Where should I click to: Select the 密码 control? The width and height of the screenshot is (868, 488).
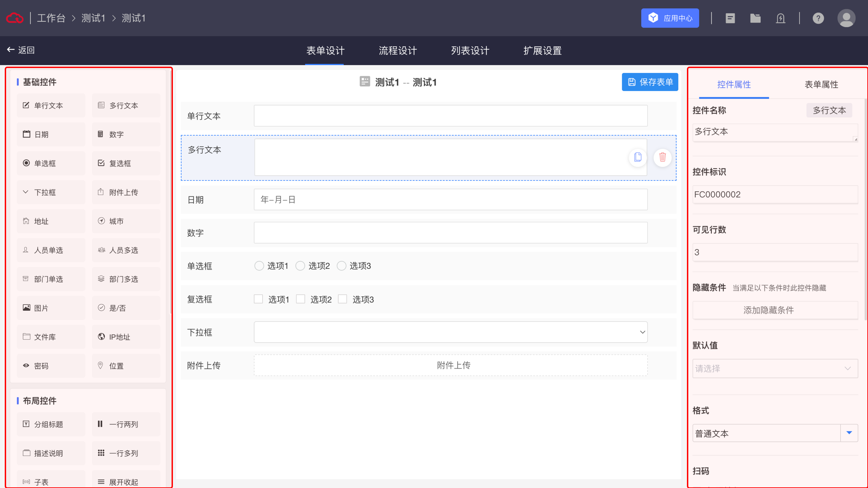click(51, 366)
